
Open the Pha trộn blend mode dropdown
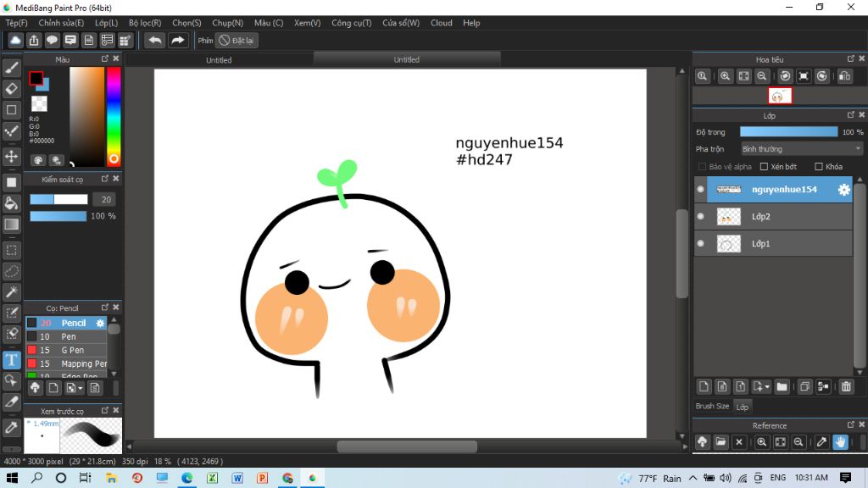[802, 149]
